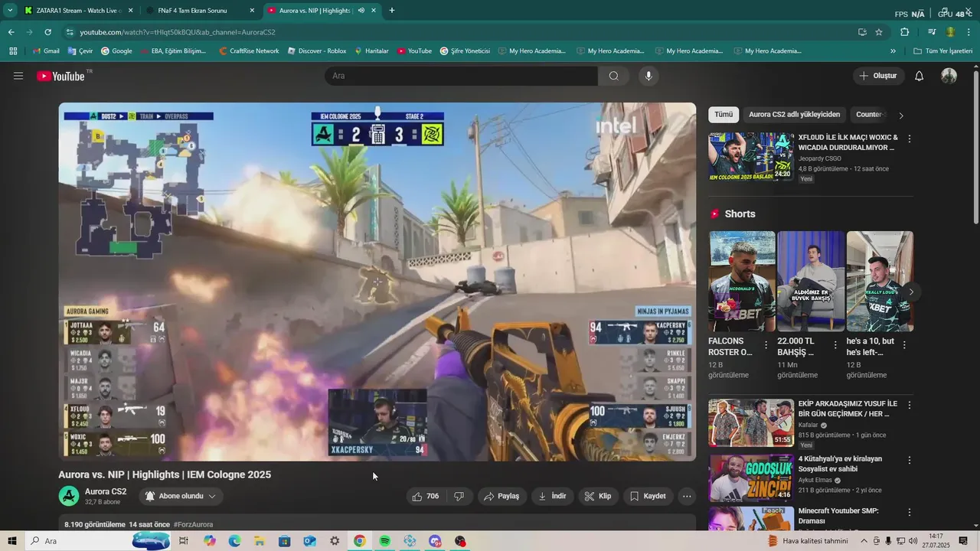Click the browser address bar URL
Screen dimensions: 980x551
click(178, 32)
